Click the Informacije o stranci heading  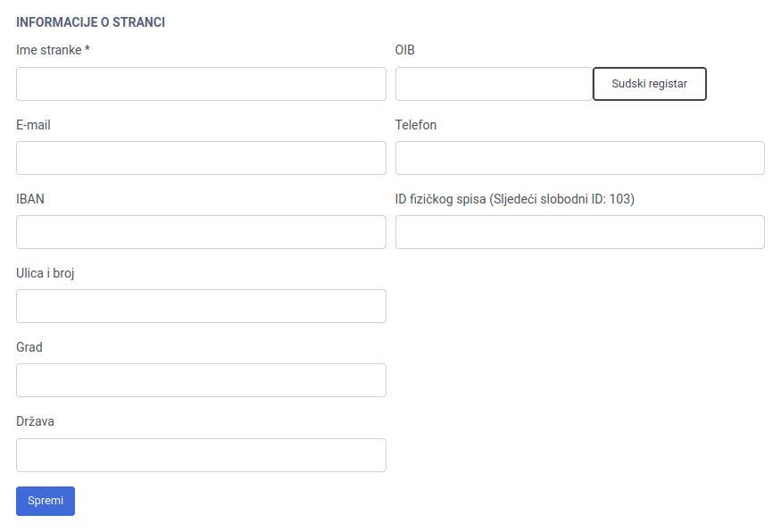point(90,22)
